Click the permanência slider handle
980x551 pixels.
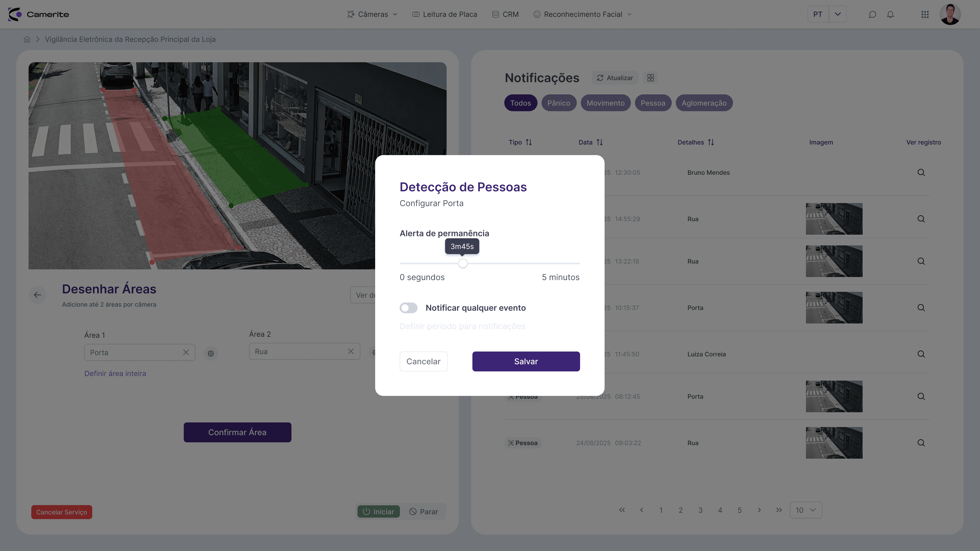[x=463, y=263]
